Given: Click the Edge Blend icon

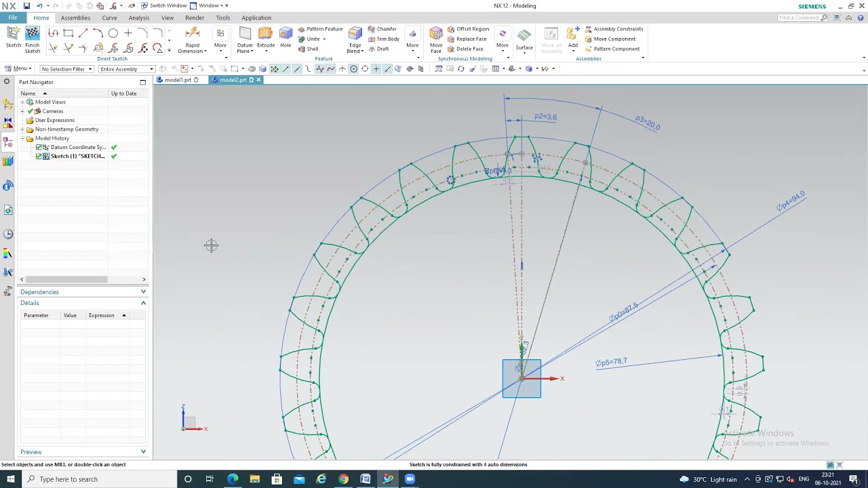Looking at the screenshot, I should (x=355, y=34).
